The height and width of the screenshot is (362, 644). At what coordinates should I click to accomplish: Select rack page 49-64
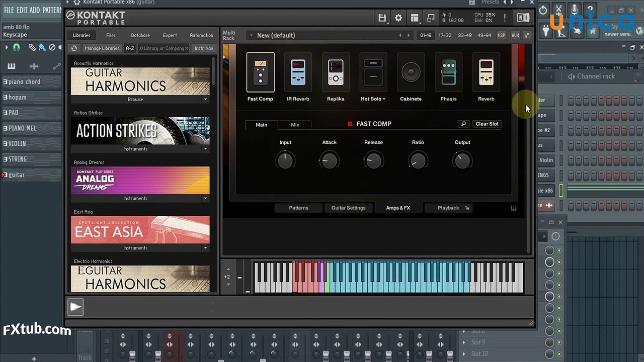pos(484,35)
